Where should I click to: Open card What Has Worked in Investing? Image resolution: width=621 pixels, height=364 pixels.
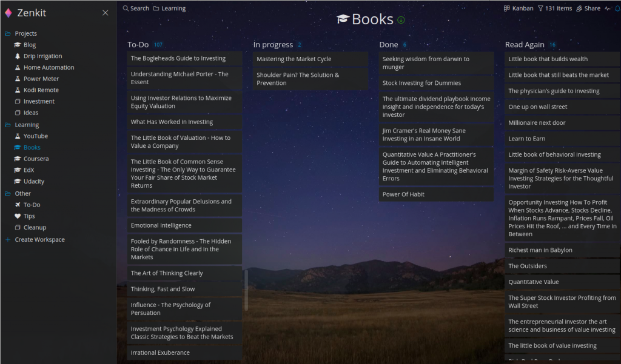(x=184, y=122)
